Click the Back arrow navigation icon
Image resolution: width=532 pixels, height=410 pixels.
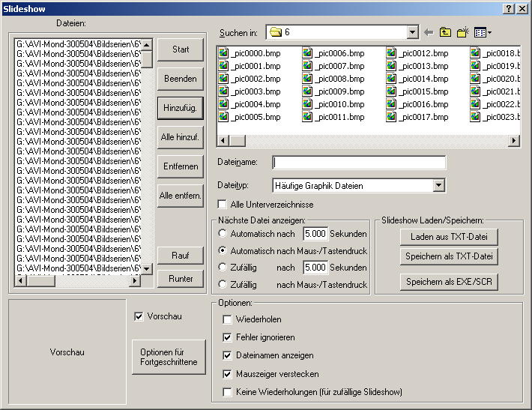point(429,32)
